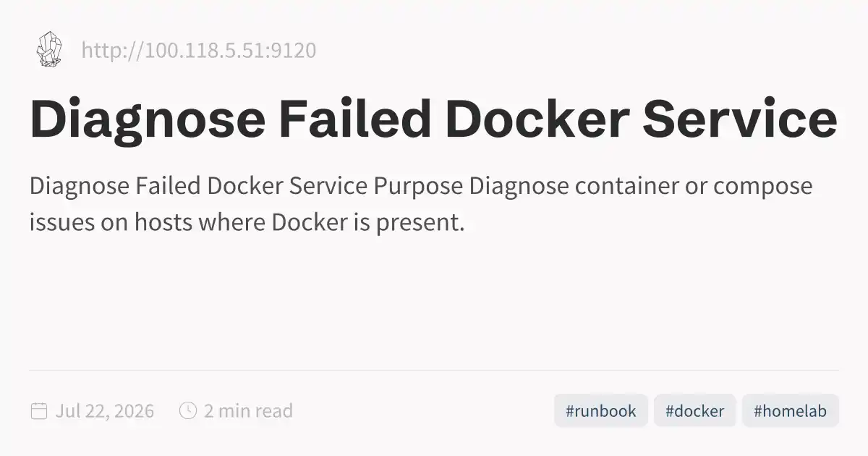
Task: Click the Diagnose Failed Docker Service heading
Action: point(433,119)
